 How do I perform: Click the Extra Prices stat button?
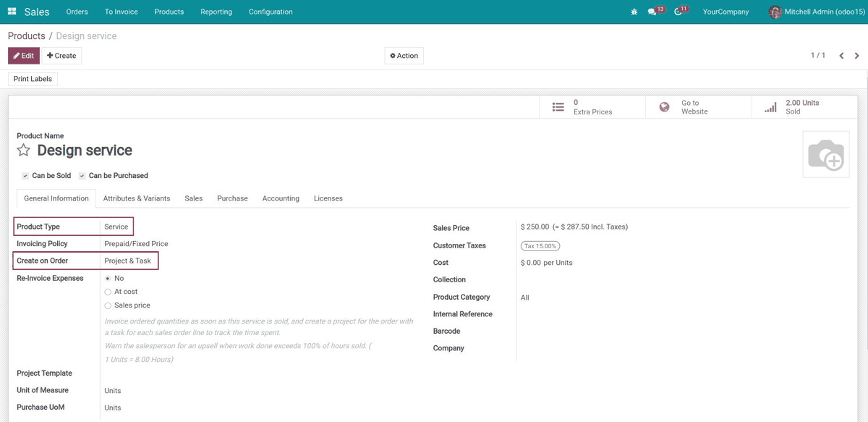pos(592,107)
